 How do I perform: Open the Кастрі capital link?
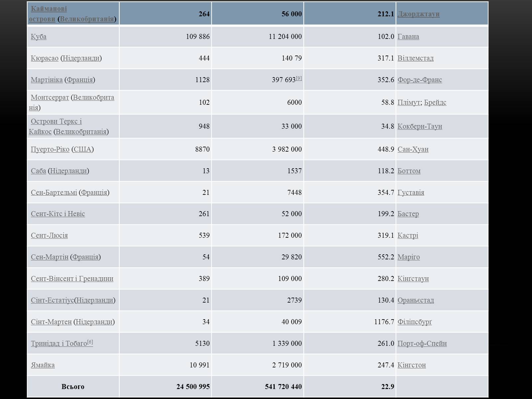tap(408, 235)
